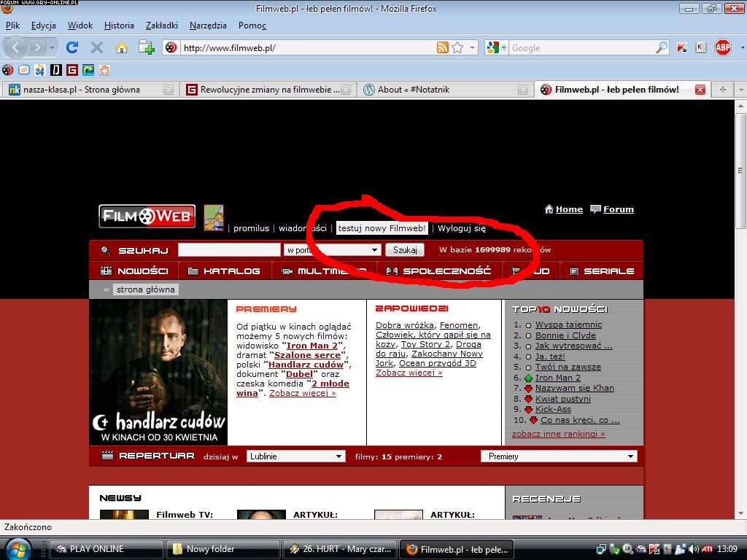
Task: Click the new tab icon with green plus
Action: (146, 47)
